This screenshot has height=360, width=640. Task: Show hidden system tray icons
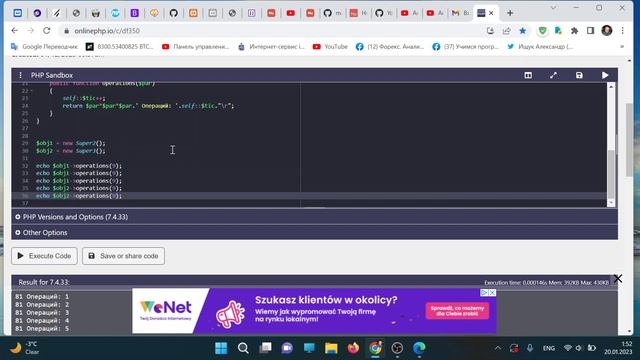coord(498,348)
